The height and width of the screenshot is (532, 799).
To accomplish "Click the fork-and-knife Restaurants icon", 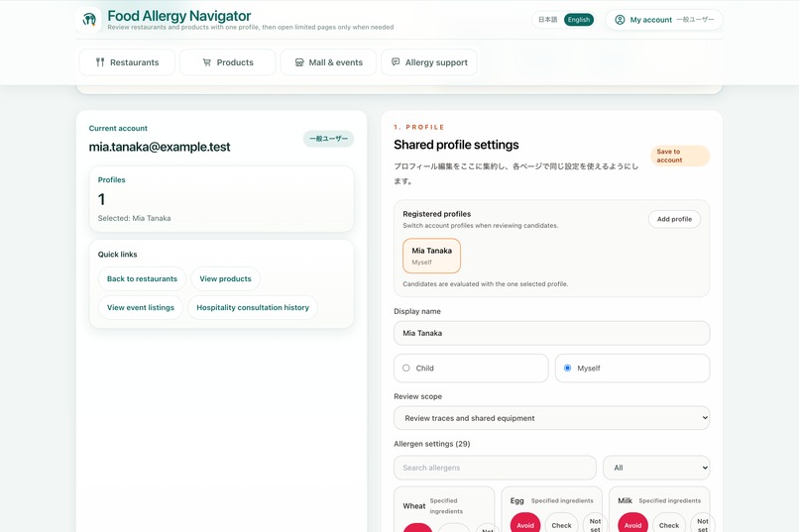I will pos(100,62).
